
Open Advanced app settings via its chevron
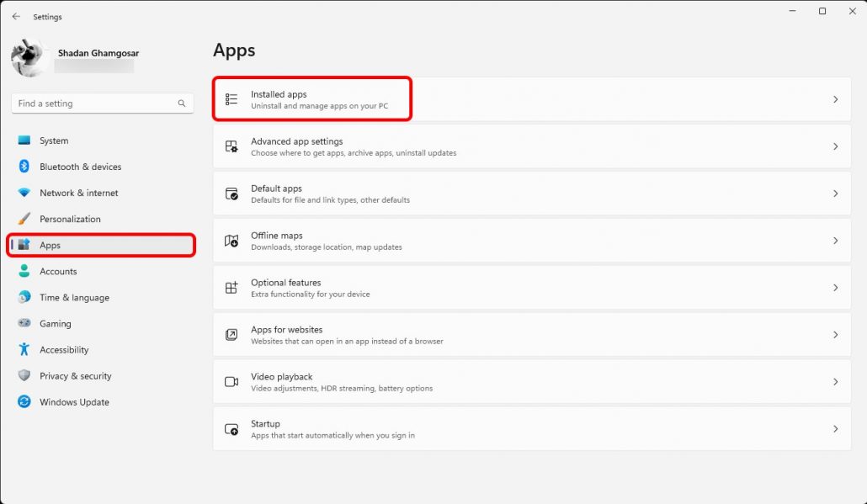(x=835, y=146)
